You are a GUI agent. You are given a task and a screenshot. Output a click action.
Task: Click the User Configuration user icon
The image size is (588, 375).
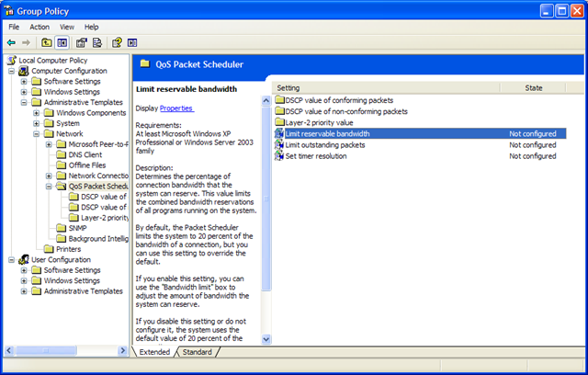pos(24,259)
